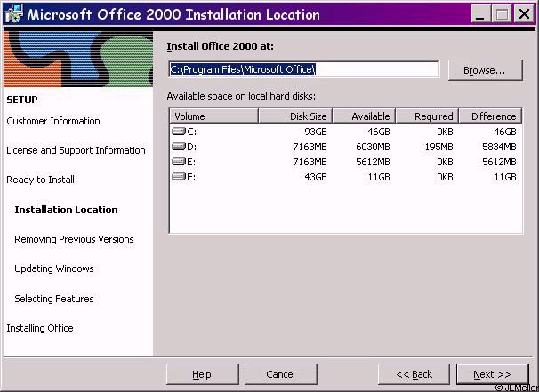Select the 11GB available cell for F:
This screenshot has width=539, height=392.
(x=379, y=177)
